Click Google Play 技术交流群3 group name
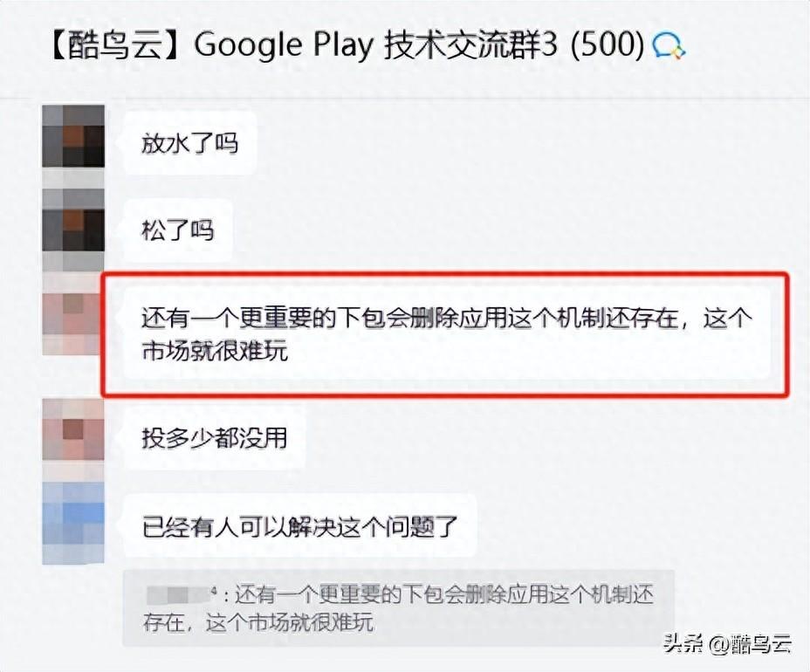This screenshot has height=672, width=810. [x=375, y=45]
